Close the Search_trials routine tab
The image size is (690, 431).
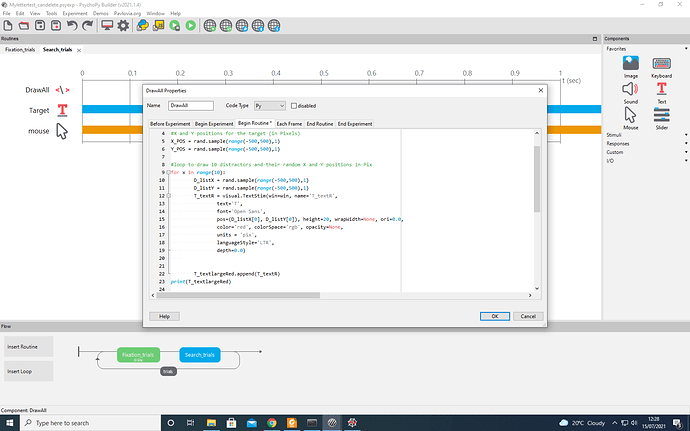[79, 50]
